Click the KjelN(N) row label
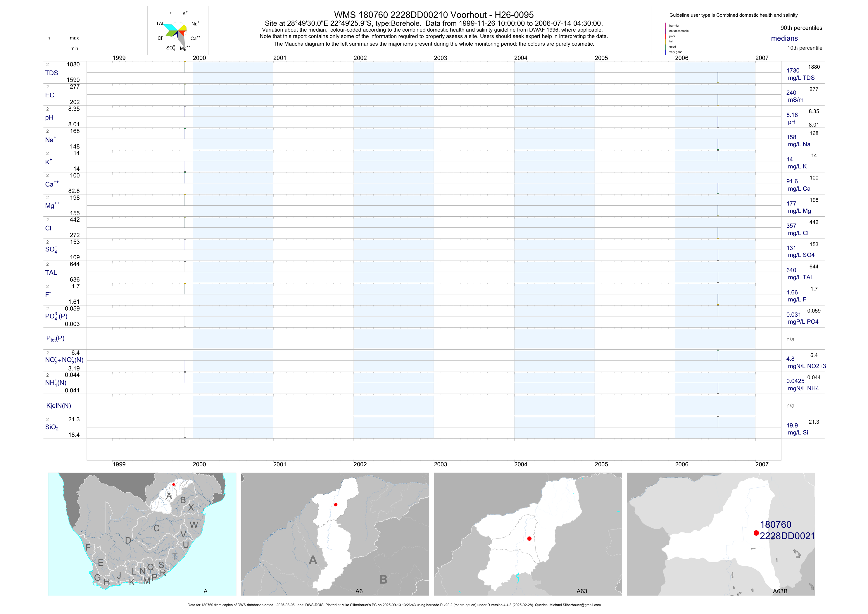 point(58,406)
